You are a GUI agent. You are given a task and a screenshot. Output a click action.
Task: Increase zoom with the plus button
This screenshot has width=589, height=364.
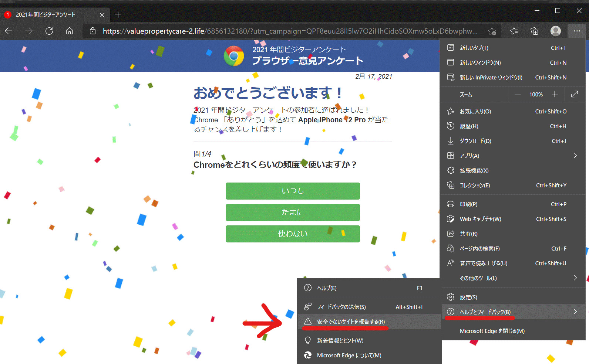555,94
